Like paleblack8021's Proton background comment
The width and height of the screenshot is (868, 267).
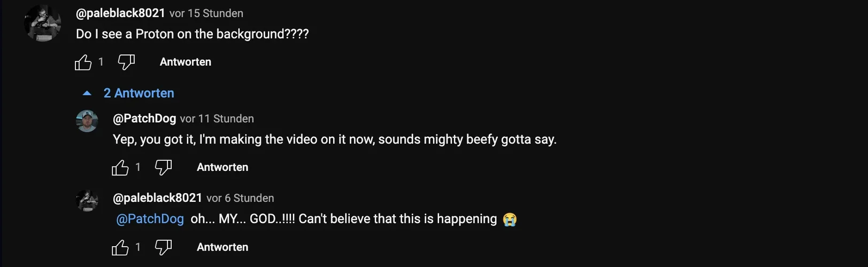[83, 62]
